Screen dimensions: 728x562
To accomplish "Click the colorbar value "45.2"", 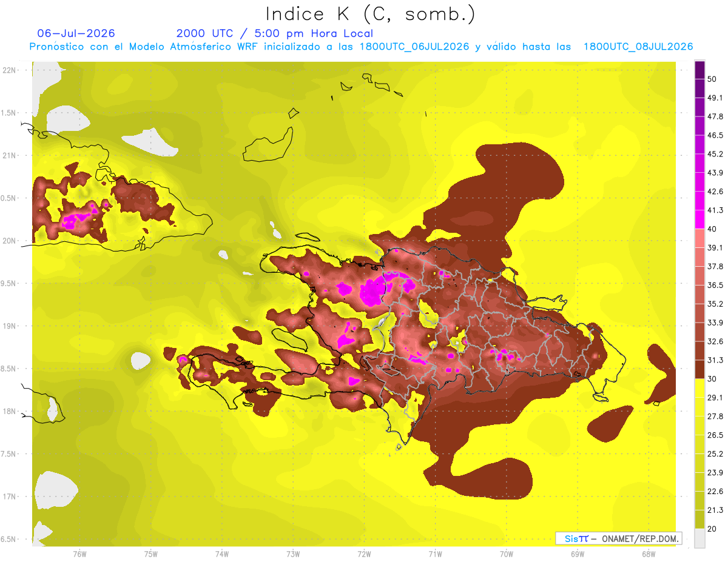I will [715, 154].
